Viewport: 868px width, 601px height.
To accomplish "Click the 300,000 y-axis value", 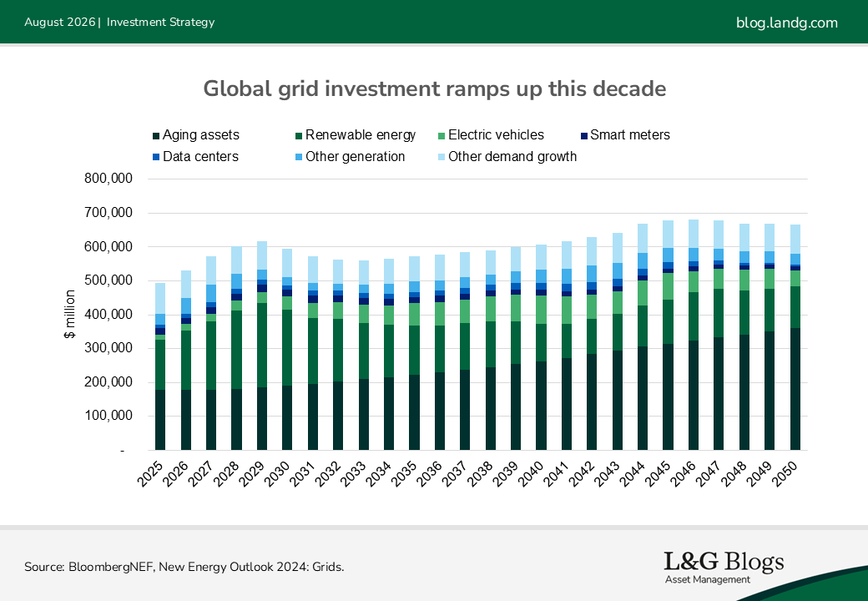I will (x=108, y=347).
